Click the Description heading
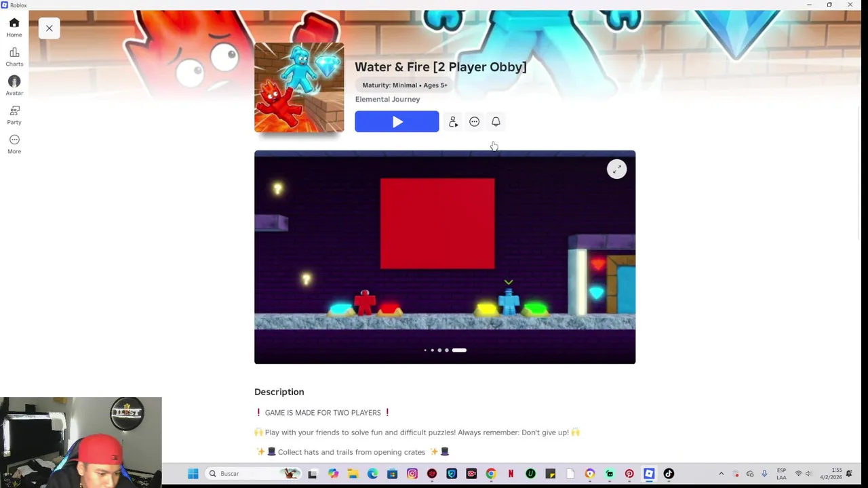The height and width of the screenshot is (488, 868). click(x=279, y=392)
